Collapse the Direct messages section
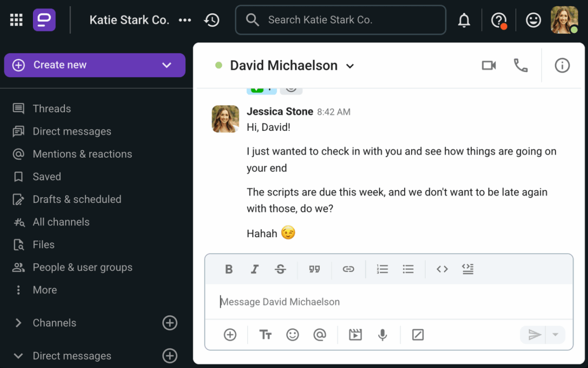This screenshot has height=368, width=588. coord(20,356)
